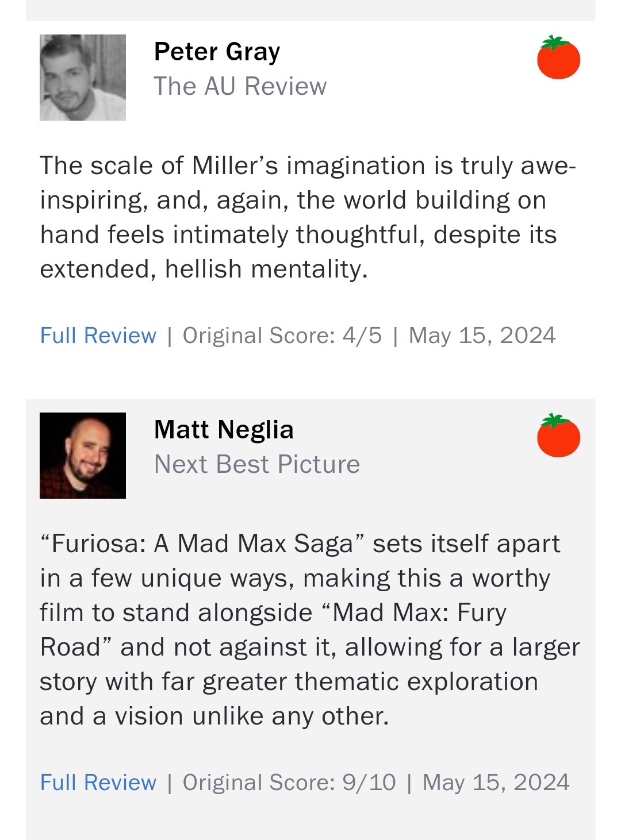Visit The AU Review publication page
Screen dimensions: 621x840
(x=240, y=86)
